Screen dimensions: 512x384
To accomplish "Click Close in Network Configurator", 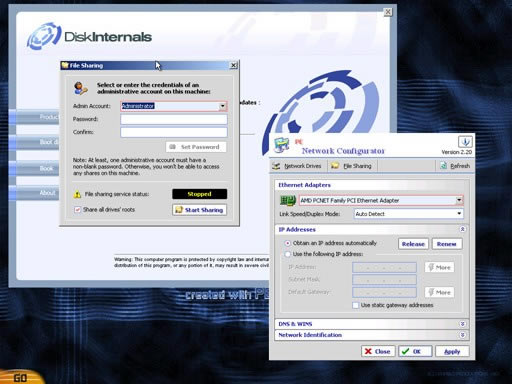I will tap(378, 351).
